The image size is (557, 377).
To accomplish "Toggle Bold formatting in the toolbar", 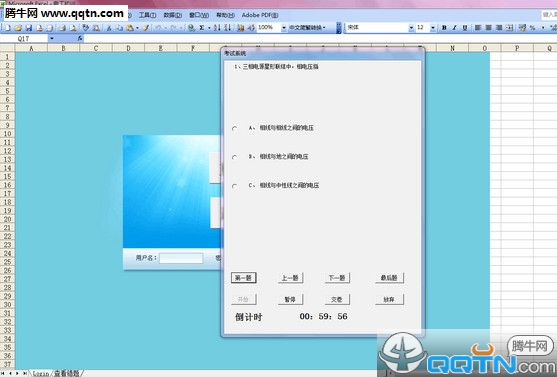I will tap(444, 28).
